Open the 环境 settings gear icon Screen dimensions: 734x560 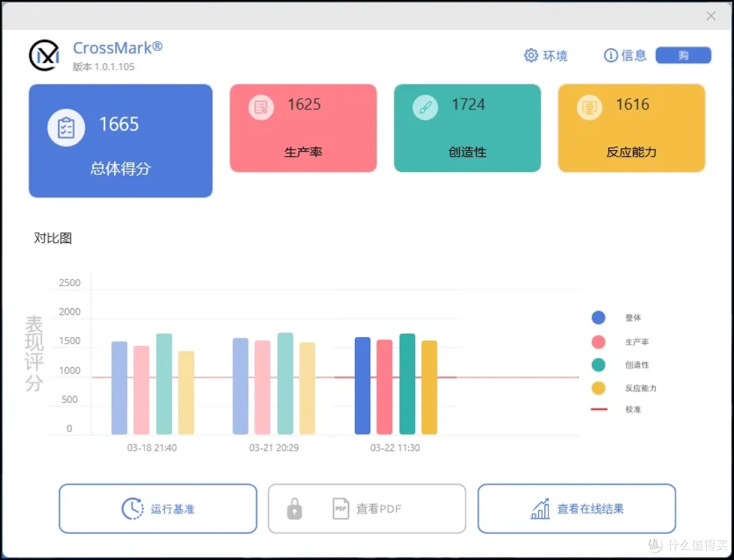531,55
